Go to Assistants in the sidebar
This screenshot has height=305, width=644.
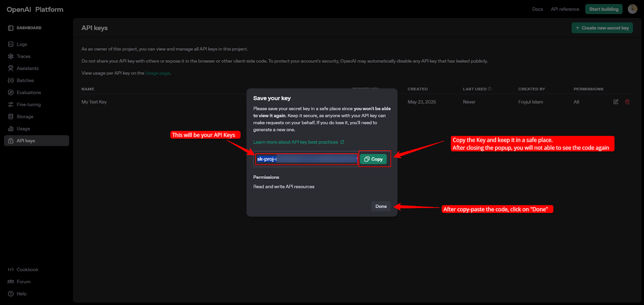pyautogui.click(x=27, y=68)
